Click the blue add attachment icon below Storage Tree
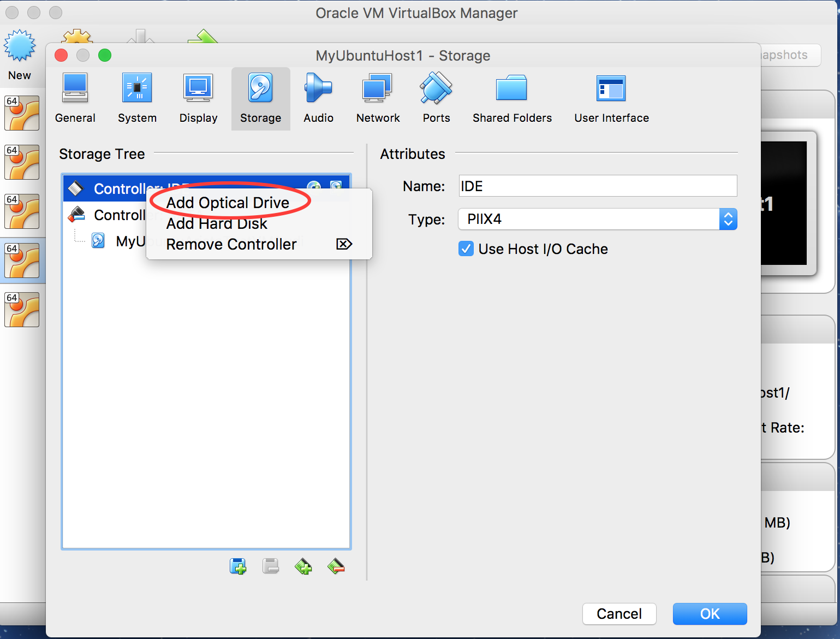This screenshot has height=639, width=840. point(238,566)
